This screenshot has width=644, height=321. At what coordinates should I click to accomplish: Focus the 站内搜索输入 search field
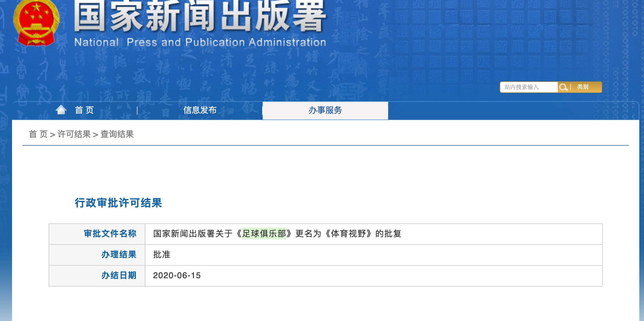528,87
